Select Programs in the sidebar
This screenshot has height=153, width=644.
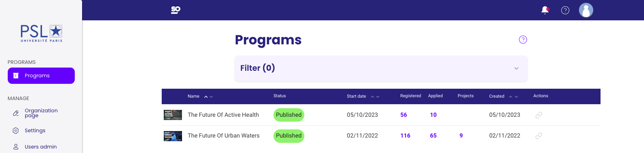41,76
